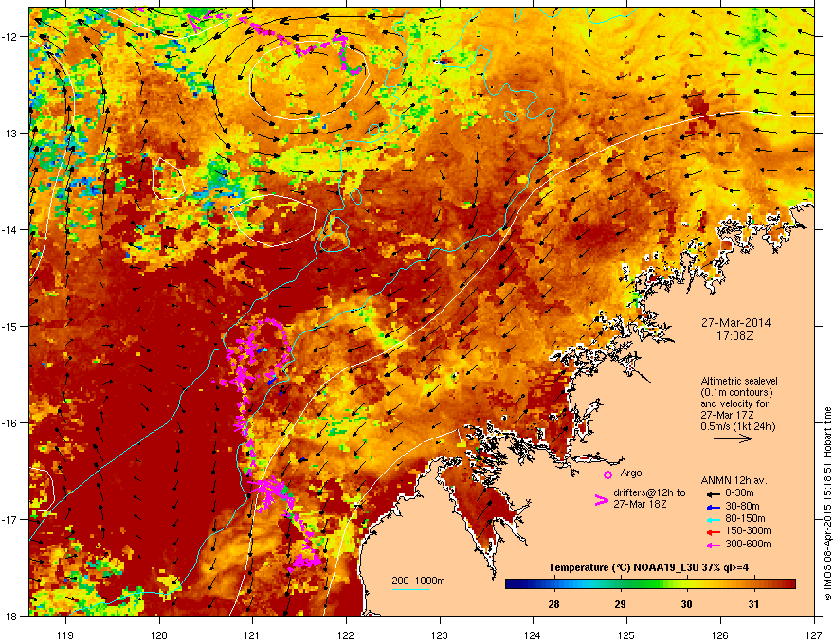This screenshot has height=644, width=834.
Task: Click the '27-Mar 17Z' text
Action: [727, 415]
